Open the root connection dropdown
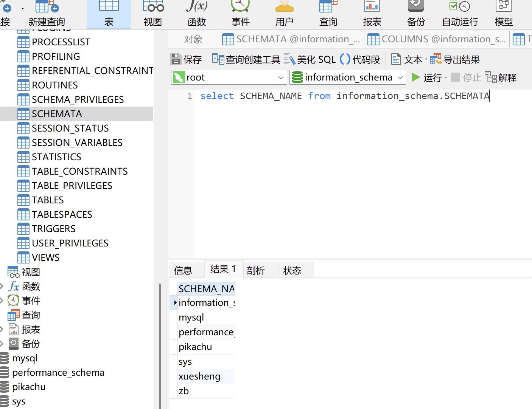Screen dimensions: 532x409 [280, 77]
